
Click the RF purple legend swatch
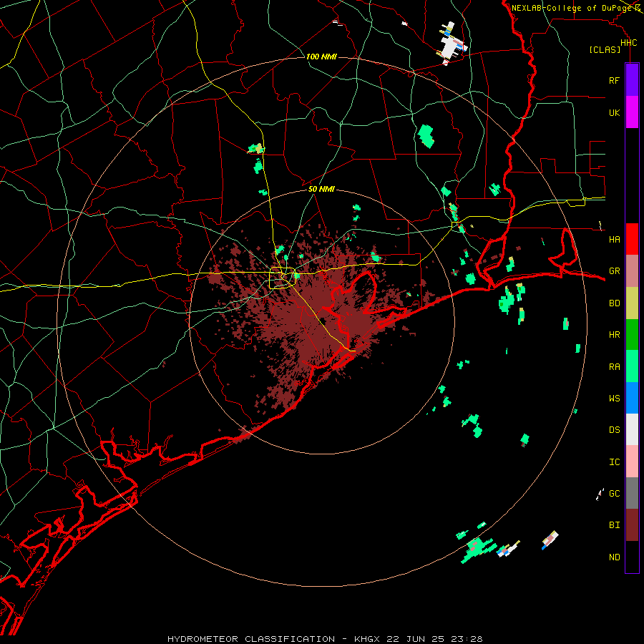click(632, 80)
